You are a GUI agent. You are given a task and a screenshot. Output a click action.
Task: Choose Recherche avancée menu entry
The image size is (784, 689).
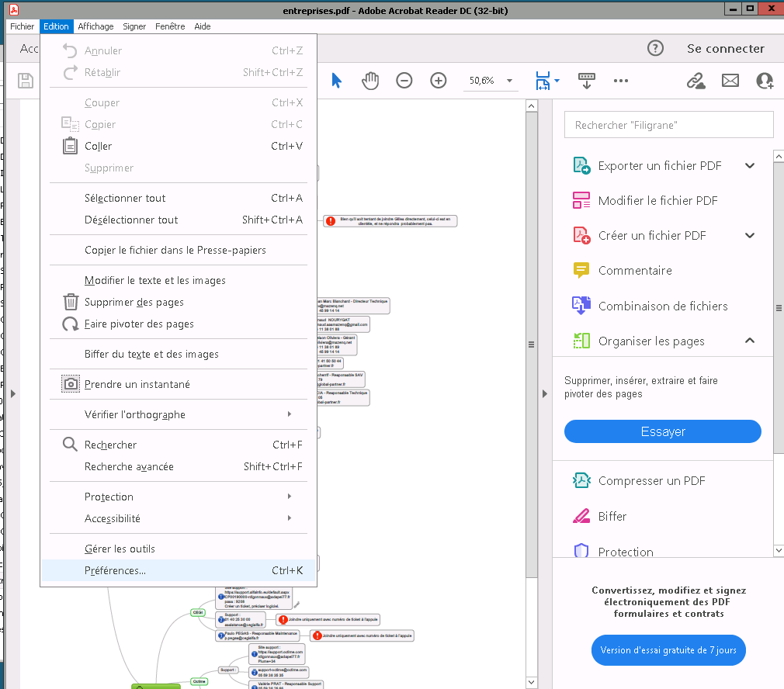pyautogui.click(x=179, y=466)
